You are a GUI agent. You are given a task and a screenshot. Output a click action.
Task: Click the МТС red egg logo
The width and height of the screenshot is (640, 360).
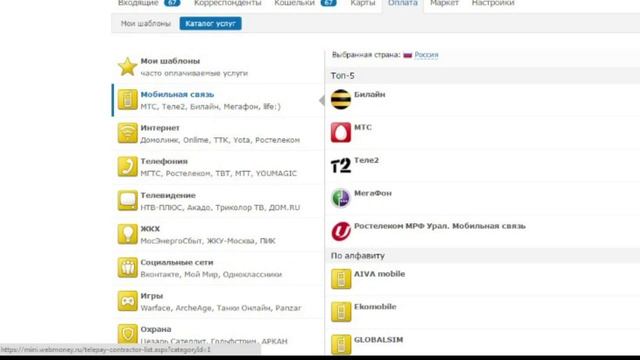click(340, 132)
